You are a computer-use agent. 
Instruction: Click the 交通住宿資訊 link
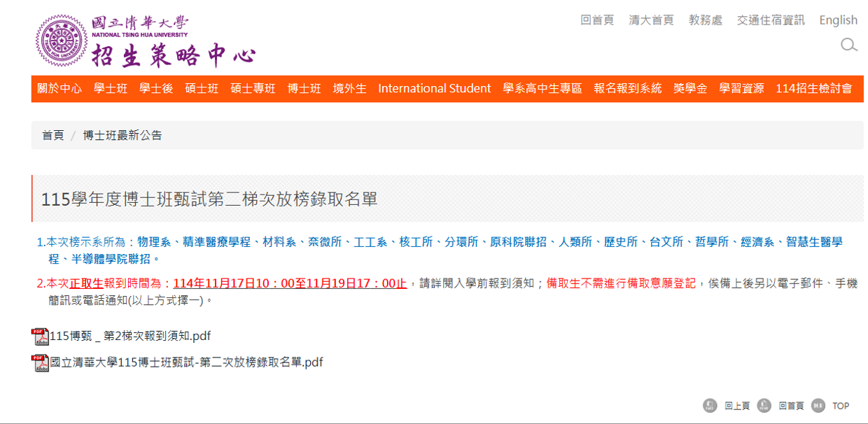tap(770, 20)
